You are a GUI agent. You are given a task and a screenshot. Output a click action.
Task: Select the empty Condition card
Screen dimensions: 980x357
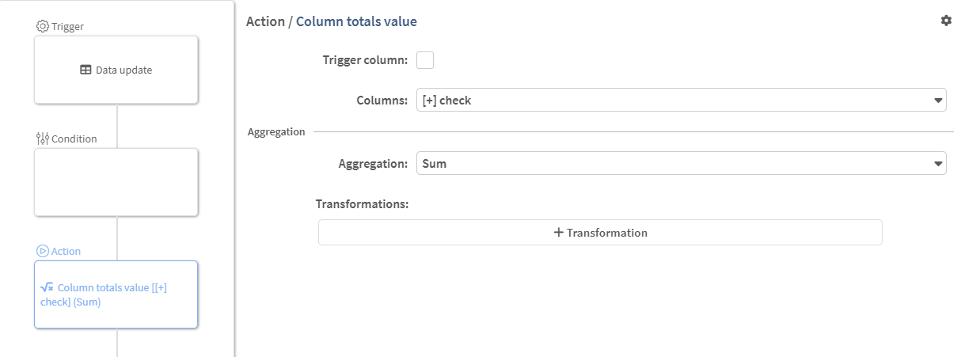pos(116,182)
